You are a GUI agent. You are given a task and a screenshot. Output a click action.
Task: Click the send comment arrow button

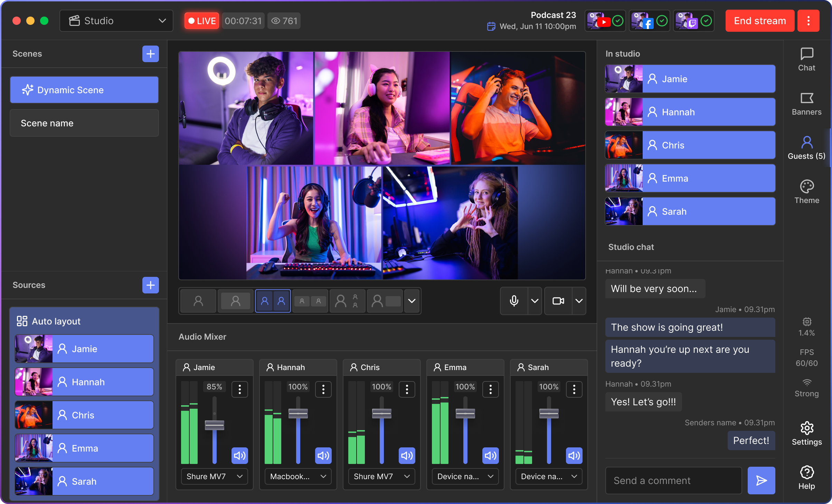(x=761, y=480)
